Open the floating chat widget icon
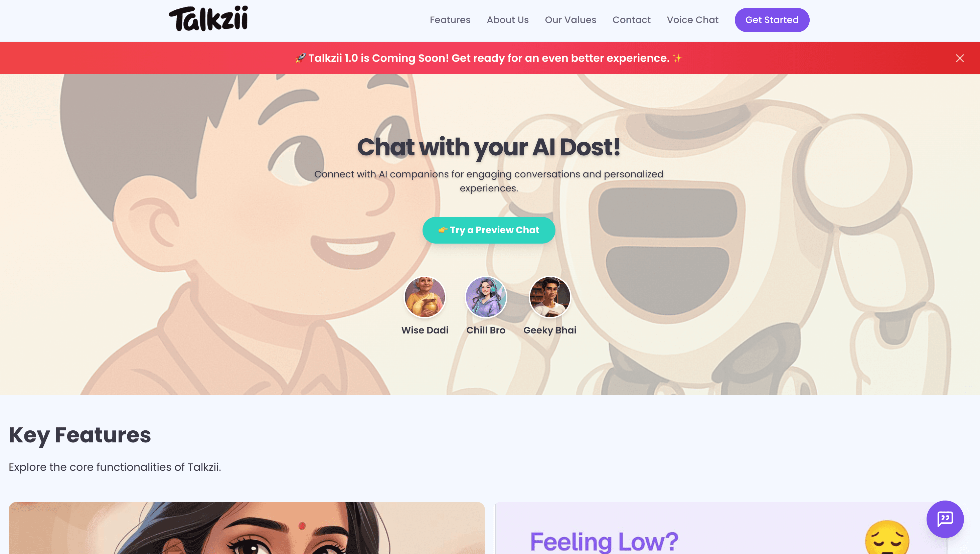 [945, 519]
